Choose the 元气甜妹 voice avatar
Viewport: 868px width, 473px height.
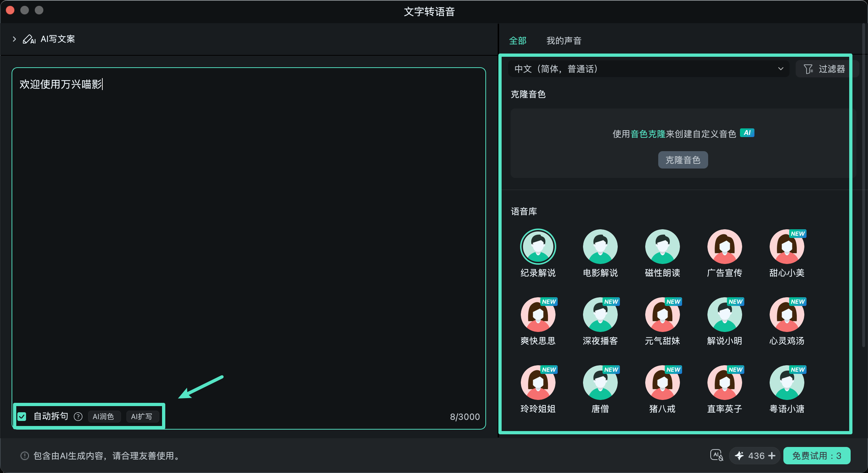pos(663,315)
